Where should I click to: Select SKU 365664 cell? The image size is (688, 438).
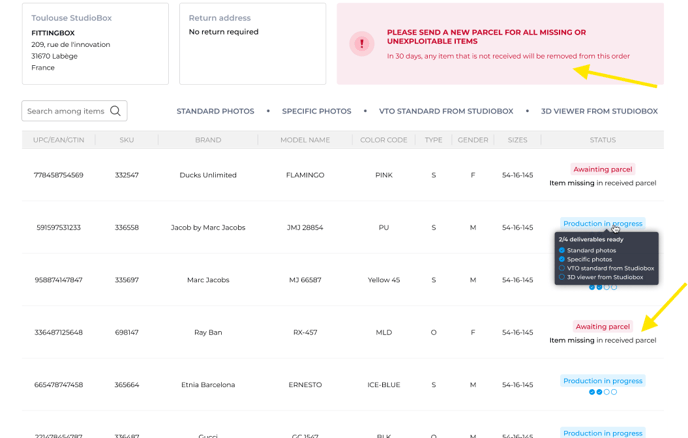[x=127, y=385]
